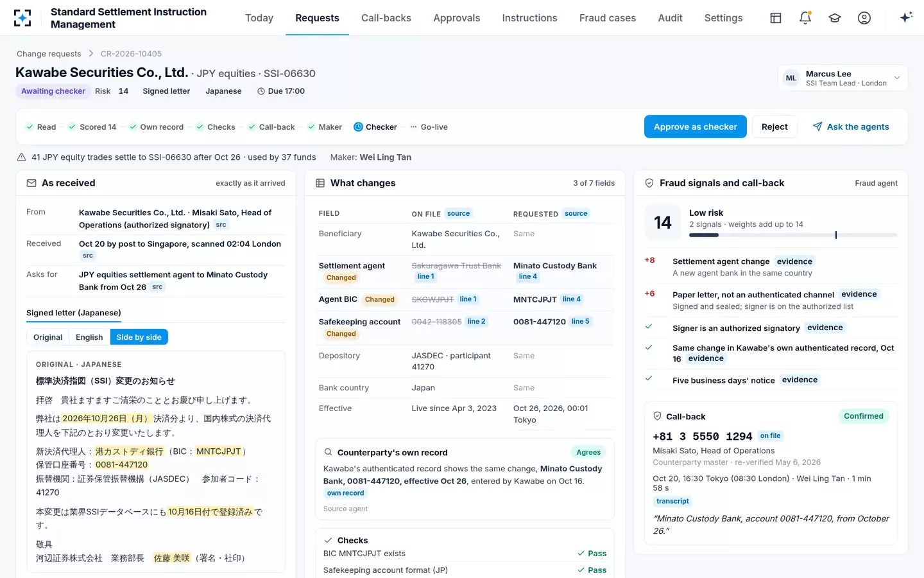The image size is (924, 578).
Task: Expand the Marcus Lee user menu
Action: (843, 78)
